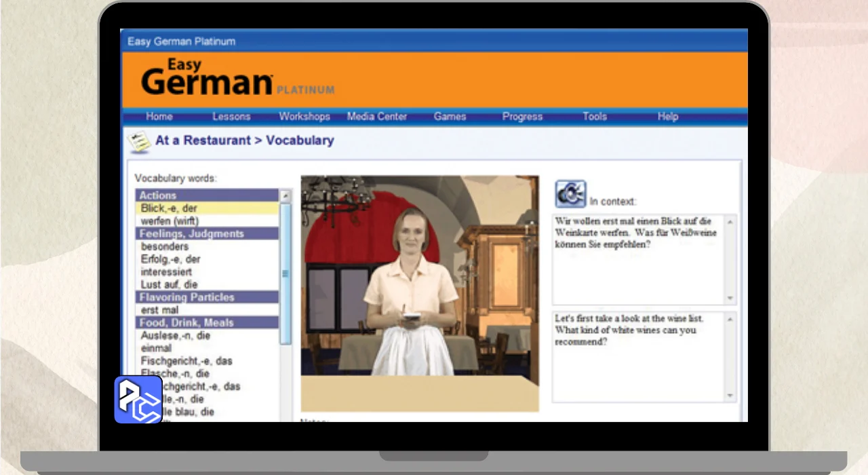Click the PC logo badge overlay
Viewport: 868px width, 475px height.
pyautogui.click(x=138, y=400)
